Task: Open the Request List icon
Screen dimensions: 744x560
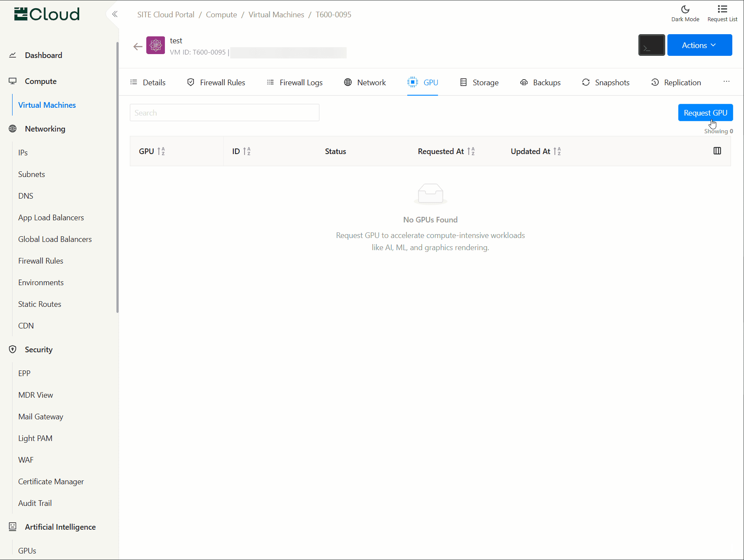Action: coord(722,13)
